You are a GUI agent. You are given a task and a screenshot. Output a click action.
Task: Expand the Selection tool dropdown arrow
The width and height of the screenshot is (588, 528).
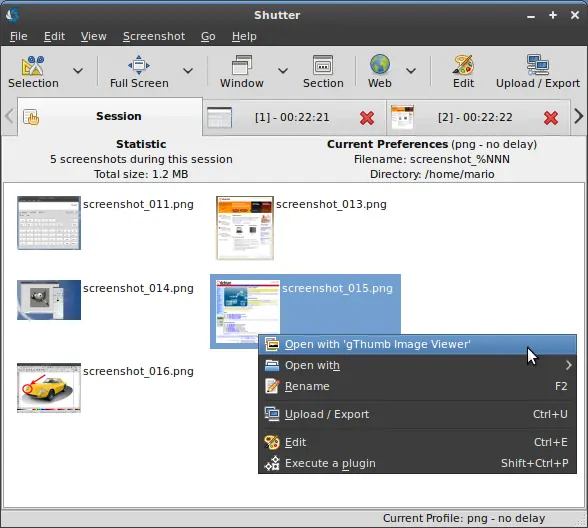coord(78,70)
